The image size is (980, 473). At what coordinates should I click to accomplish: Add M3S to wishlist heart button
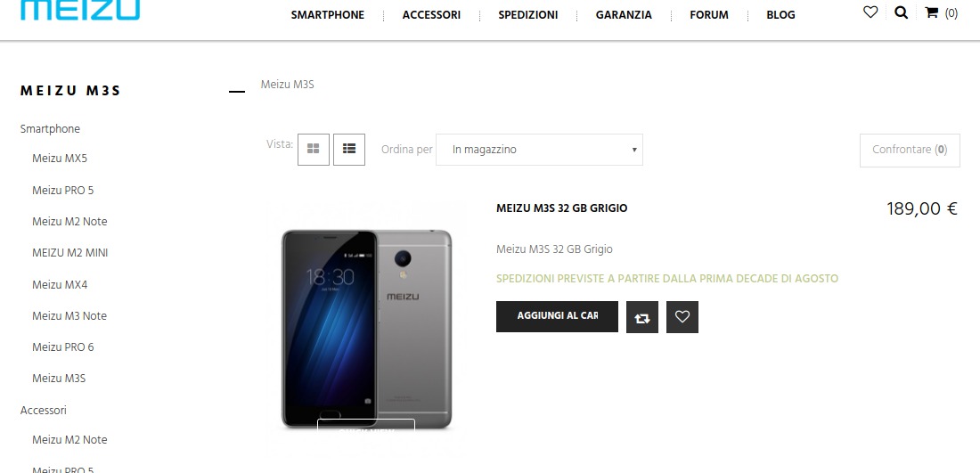(x=682, y=317)
